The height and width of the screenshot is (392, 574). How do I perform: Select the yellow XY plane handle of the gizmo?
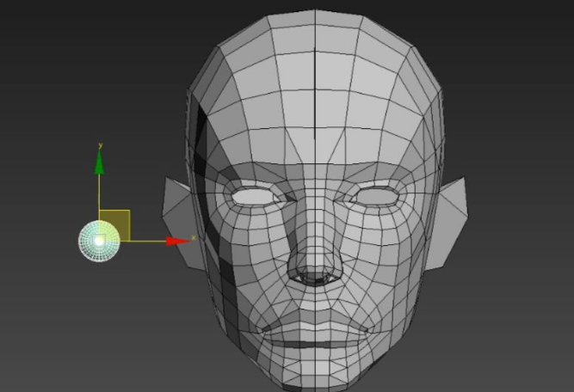115,225
